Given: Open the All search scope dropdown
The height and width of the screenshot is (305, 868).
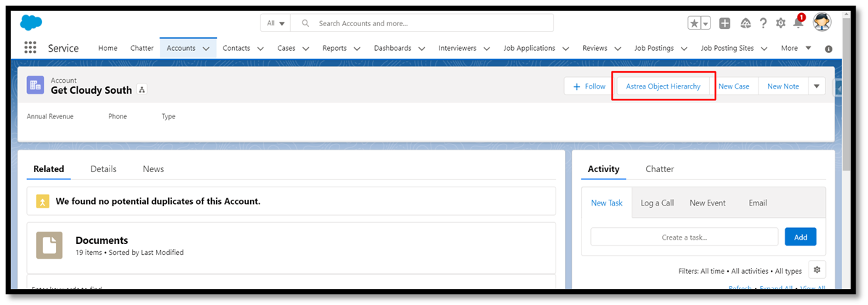Looking at the screenshot, I should 276,23.
